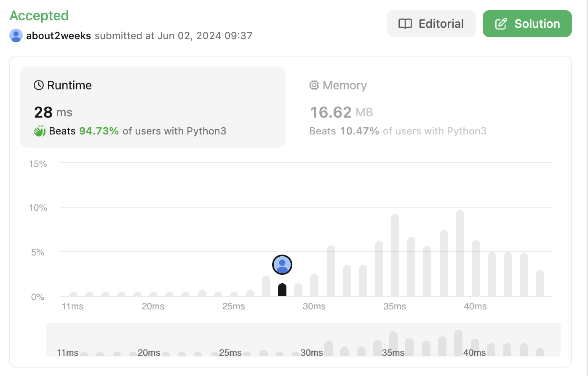This screenshot has height=376, width=588.
Task: Select the tall bar above the 35ms label
Action: 395,255
